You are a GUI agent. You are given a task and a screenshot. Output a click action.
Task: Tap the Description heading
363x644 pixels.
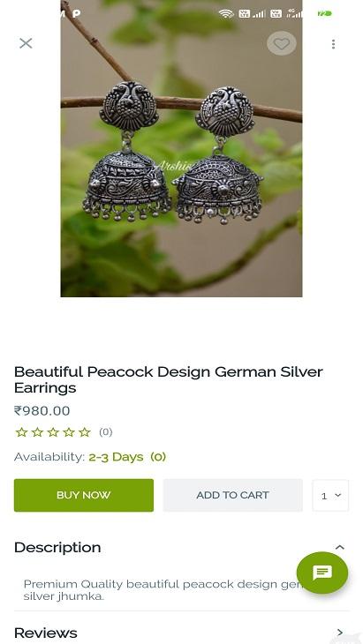pyautogui.click(x=57, y=548)
